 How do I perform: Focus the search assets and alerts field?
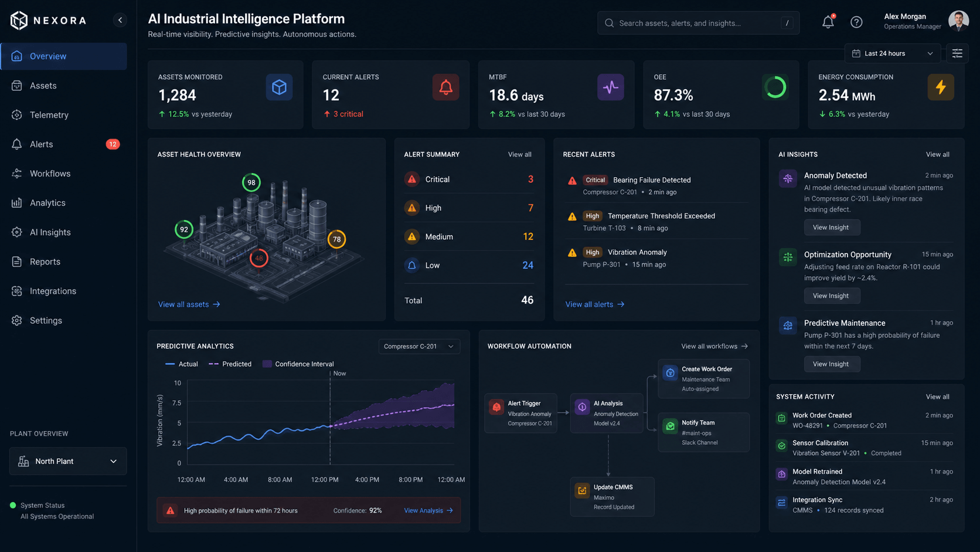point(698,23)
